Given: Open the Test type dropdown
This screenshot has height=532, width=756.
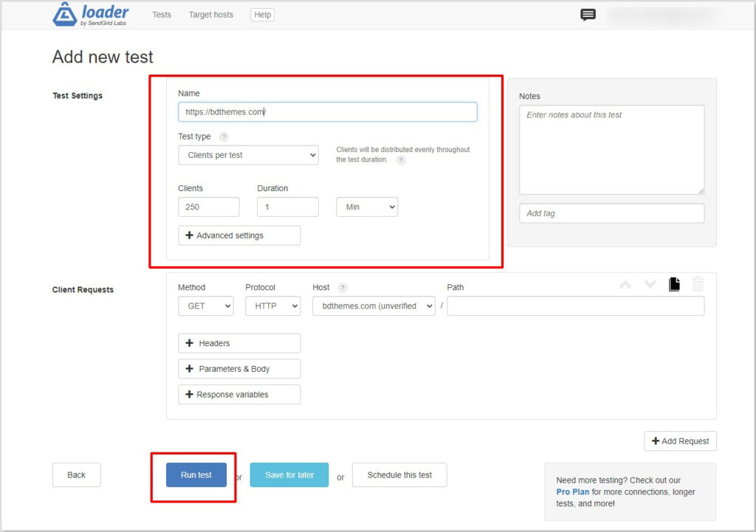Looking at the screenshot, I should click(248, 155).
